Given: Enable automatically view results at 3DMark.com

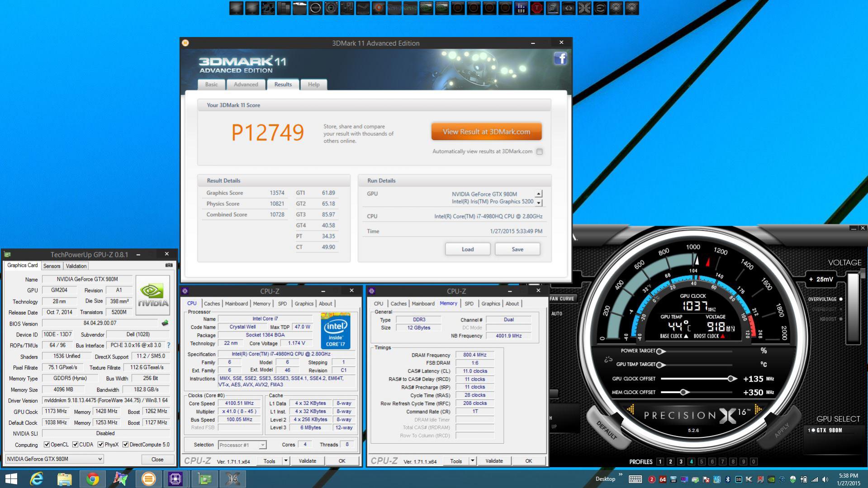Looking at the screenshot, I should (x=540, y=152).
